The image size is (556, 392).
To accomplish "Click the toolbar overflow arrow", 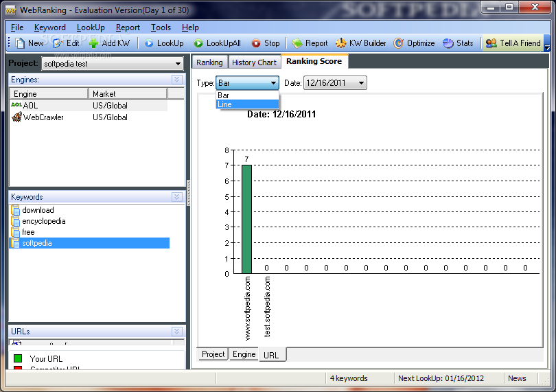I will coord(547,47).
